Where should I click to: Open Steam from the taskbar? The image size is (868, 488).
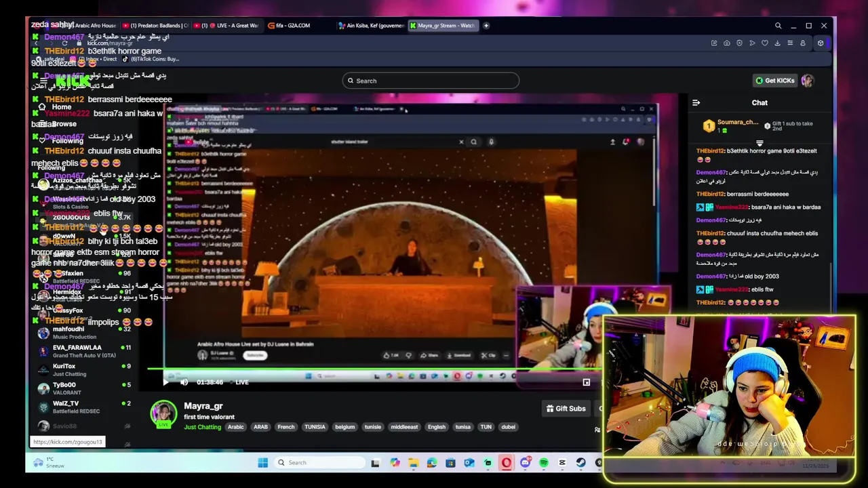581,463
